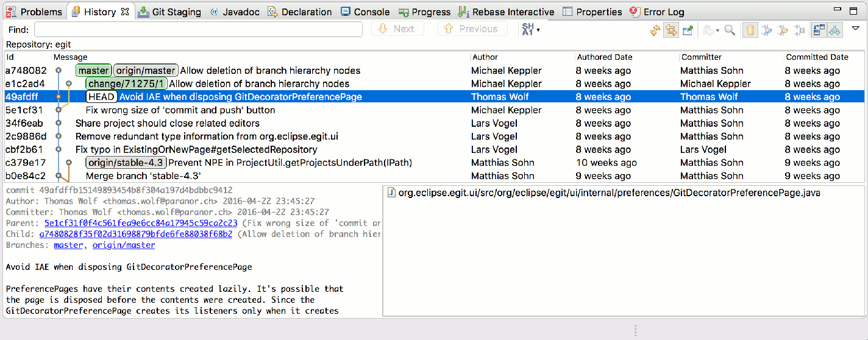Toggle Show All Branches and Tags

coord(835,30)
